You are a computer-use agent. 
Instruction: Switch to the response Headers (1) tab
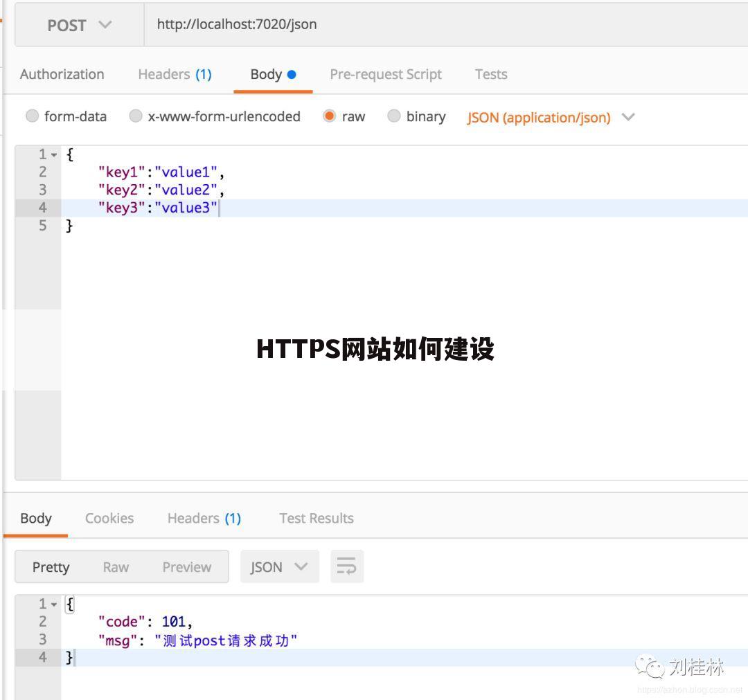(x=204, y=519)
